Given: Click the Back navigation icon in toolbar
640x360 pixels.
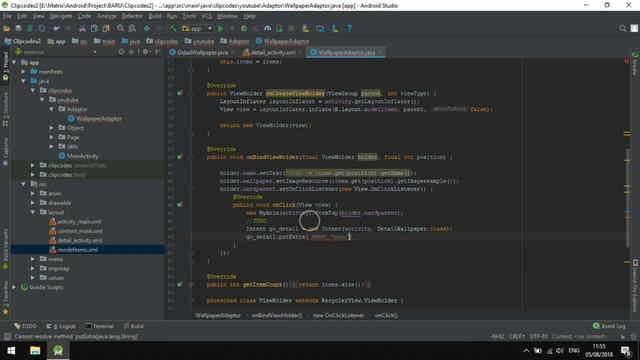Looking at the screenshot, I should (147, 29).
